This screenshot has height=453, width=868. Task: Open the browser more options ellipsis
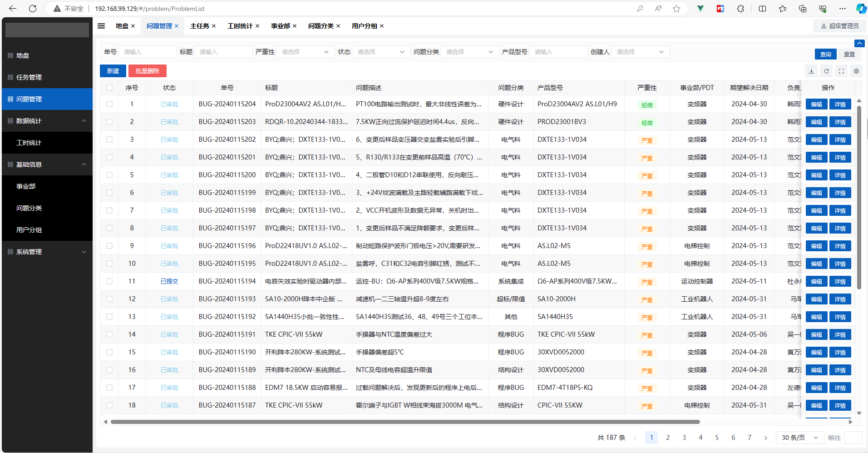[x=843, y=9]
